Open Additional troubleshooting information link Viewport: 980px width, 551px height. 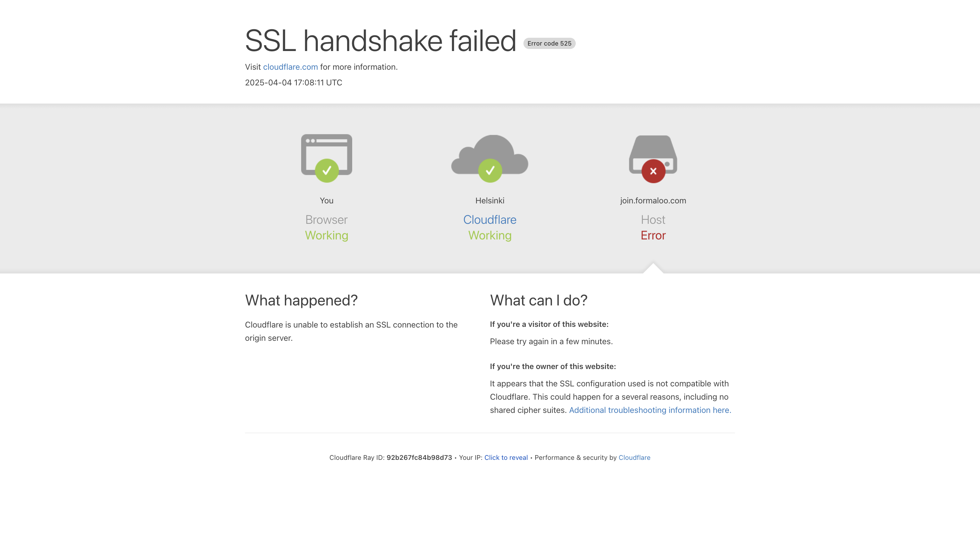650,410
